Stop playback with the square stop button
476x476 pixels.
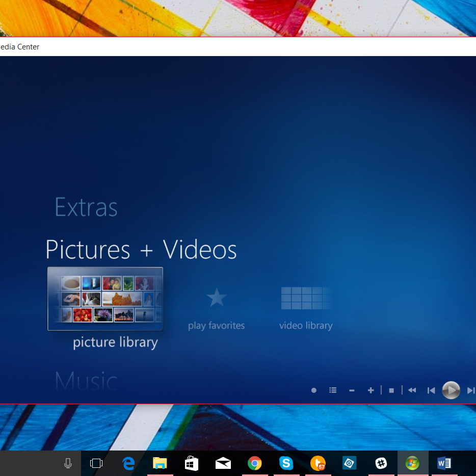[391, 391]
